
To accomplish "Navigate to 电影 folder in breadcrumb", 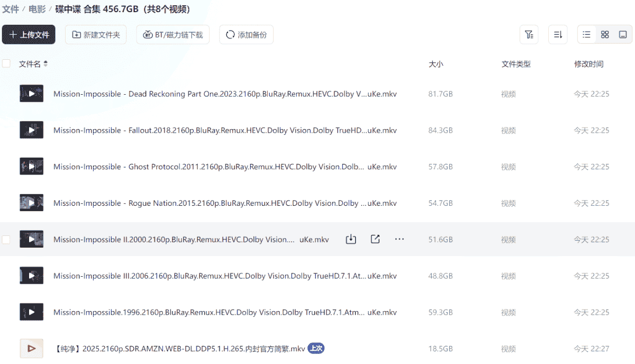I will 37,9.
